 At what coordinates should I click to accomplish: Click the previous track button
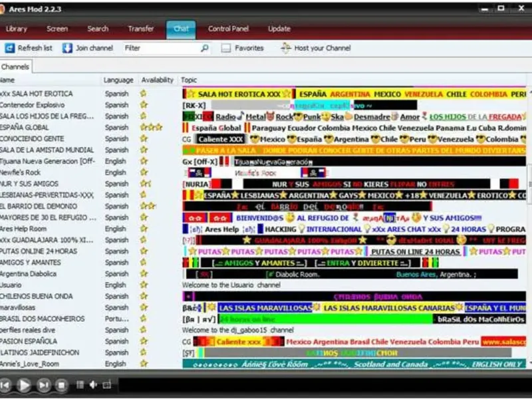click(x=5, y=385)
